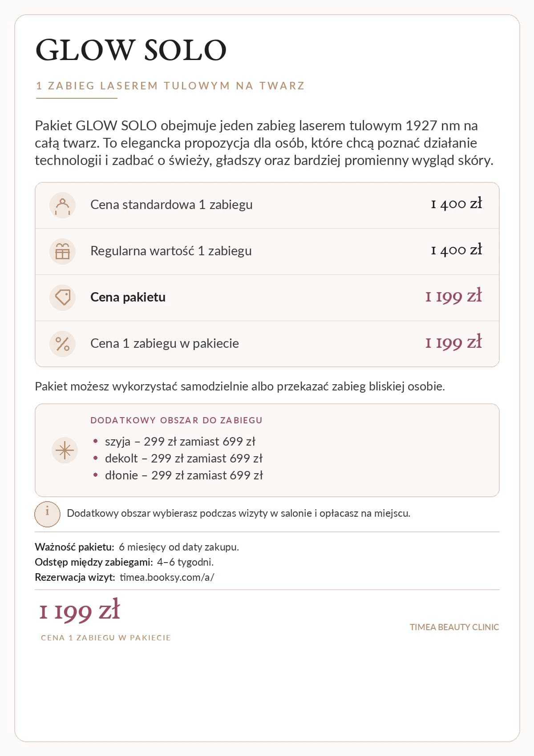Click the GLOW SOLO heading

[131, 50]
